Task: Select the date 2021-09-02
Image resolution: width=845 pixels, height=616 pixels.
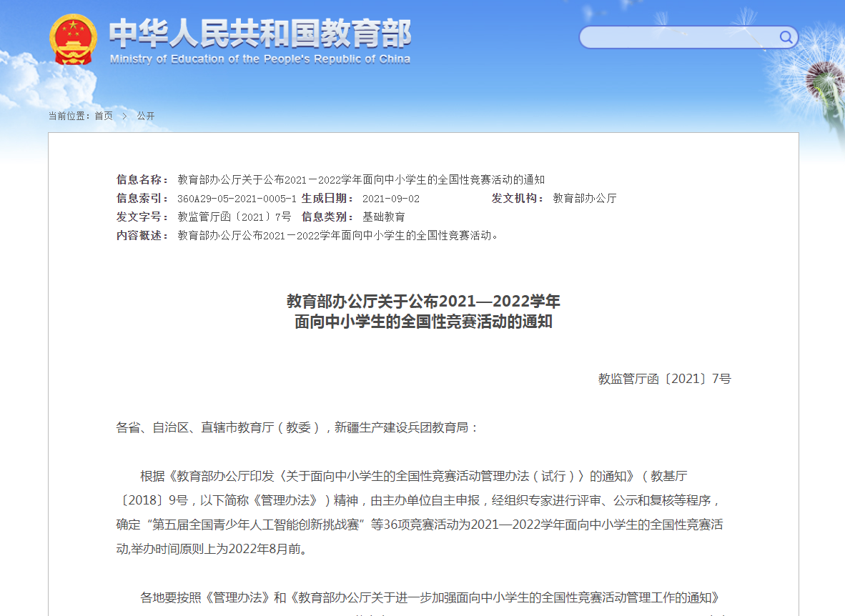Action: pos(391,199)
